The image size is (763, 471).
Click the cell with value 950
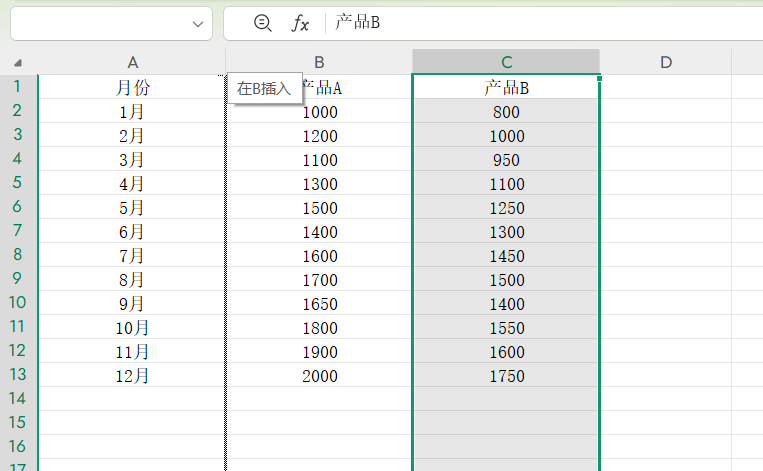(x=506, y=160)
